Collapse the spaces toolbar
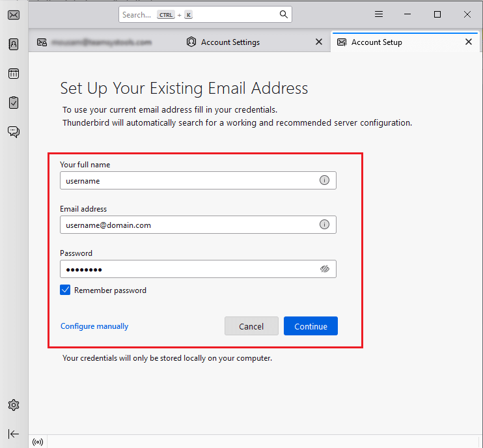Image resolution: width=483 pixels, height=448 pixels. coord(14,434)
